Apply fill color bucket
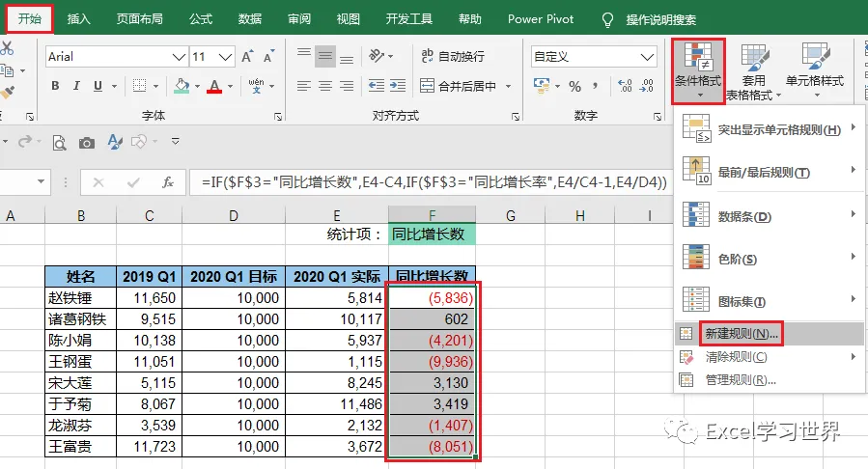This screenshot has height=469, width=868. [182, 86]
